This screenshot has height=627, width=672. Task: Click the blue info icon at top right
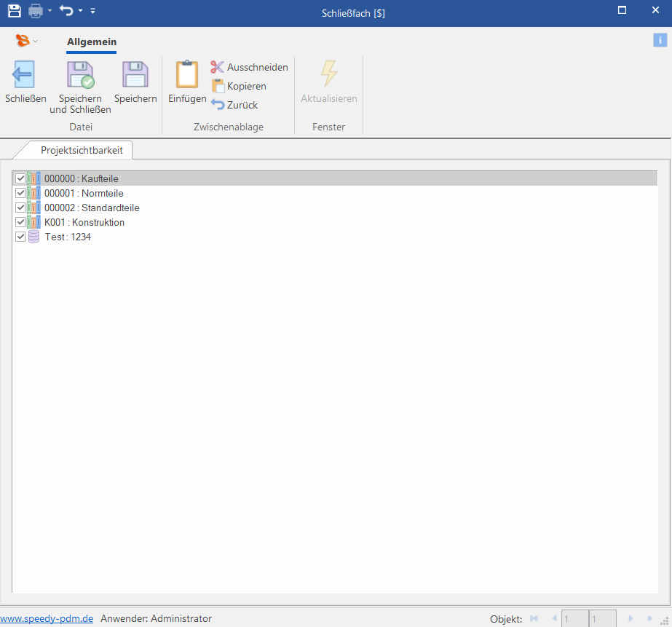coord(660,40)
